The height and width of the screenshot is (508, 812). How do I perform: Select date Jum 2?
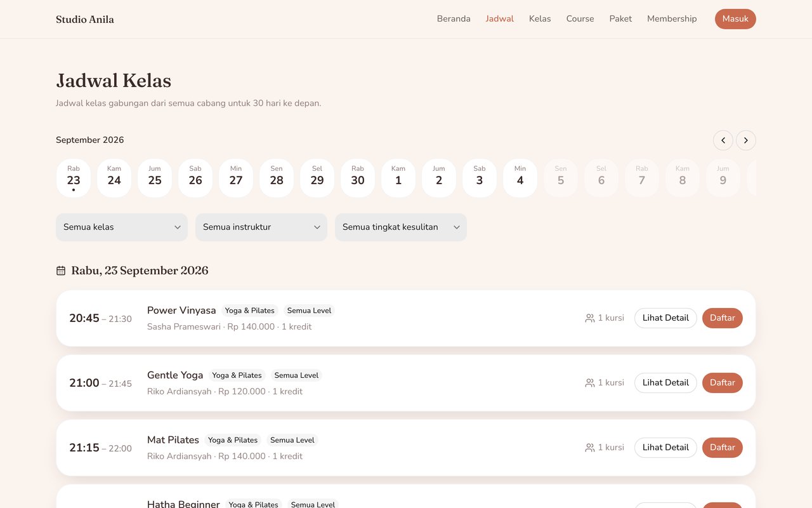pyautogui.click(x=439, y=178)
